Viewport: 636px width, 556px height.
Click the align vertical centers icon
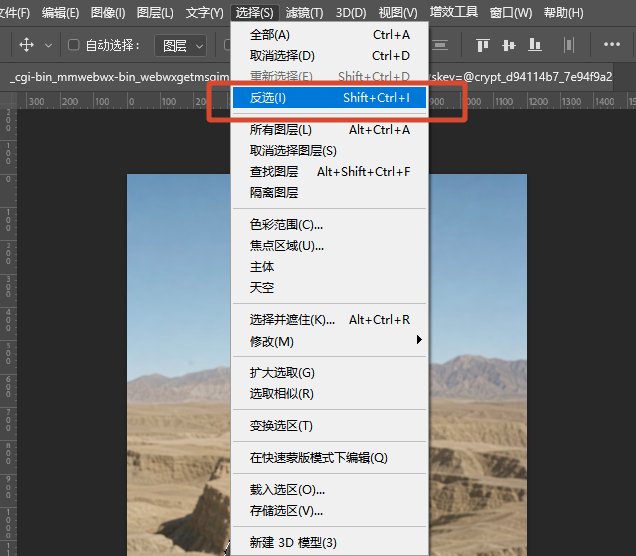(x=509, y=45)
